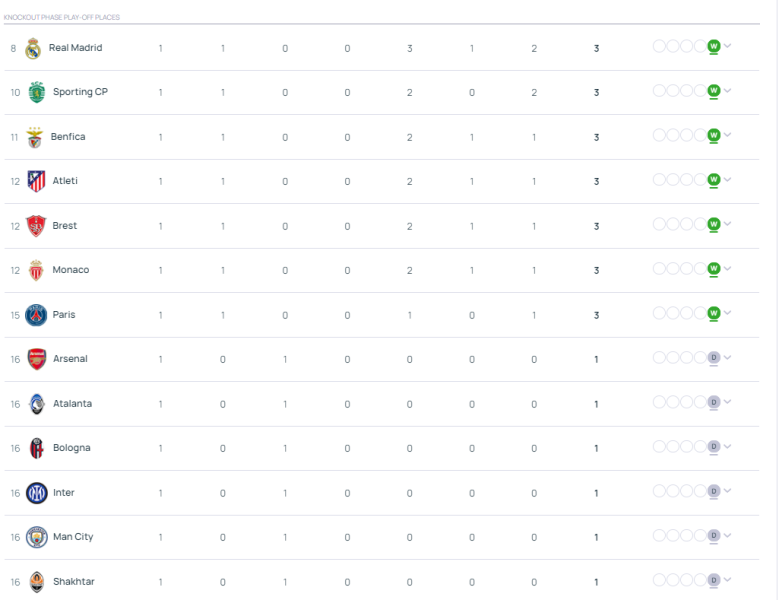Click the Inter club crest

[37, 493]
